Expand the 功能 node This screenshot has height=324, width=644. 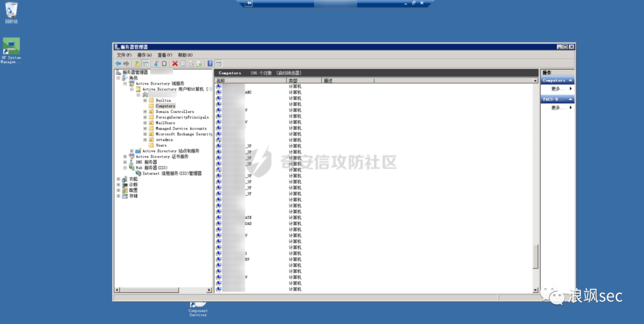pos(118,179)
